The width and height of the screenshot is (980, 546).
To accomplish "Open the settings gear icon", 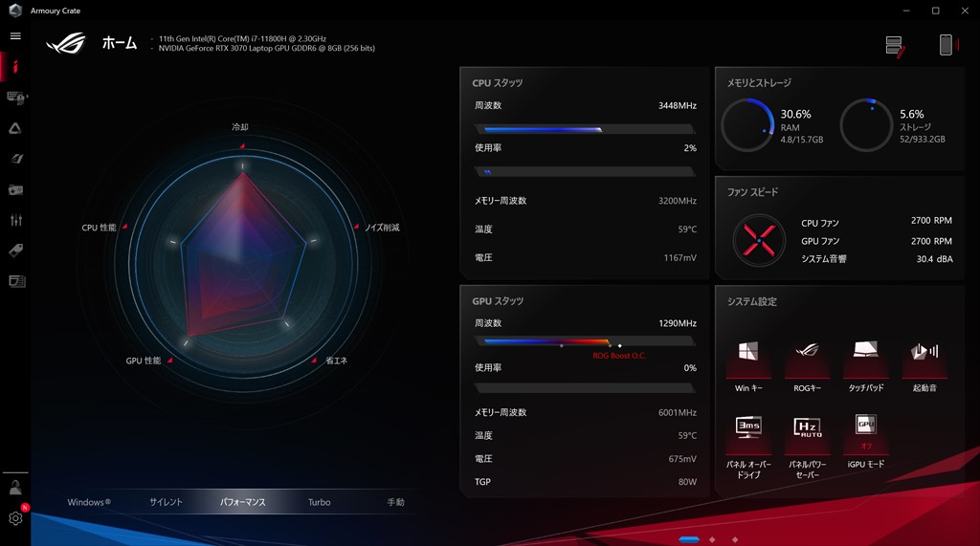I will click(x=15, y=518).
